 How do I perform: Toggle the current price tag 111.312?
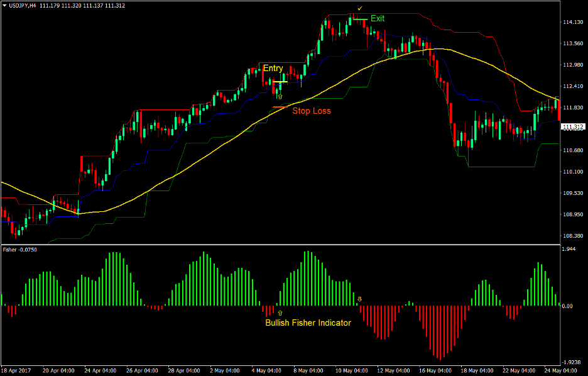[572, 126]
